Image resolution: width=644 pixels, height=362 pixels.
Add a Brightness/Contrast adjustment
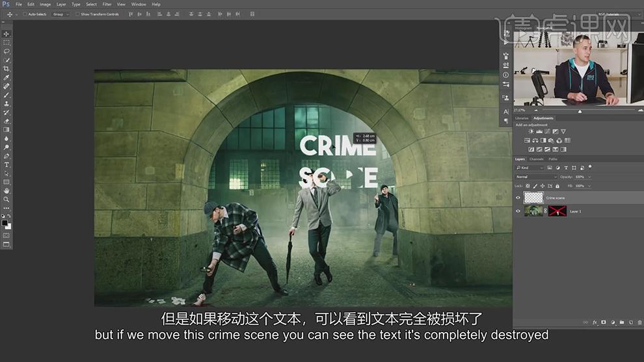point(531,131)
